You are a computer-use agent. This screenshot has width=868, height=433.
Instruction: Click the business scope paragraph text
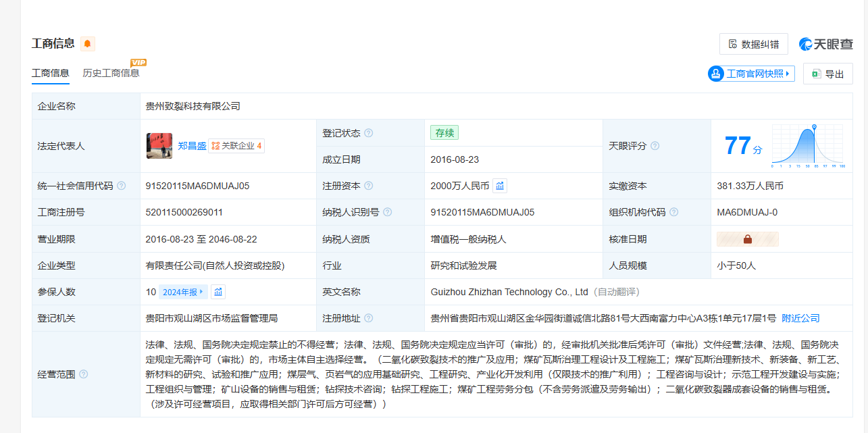point(492,374)
